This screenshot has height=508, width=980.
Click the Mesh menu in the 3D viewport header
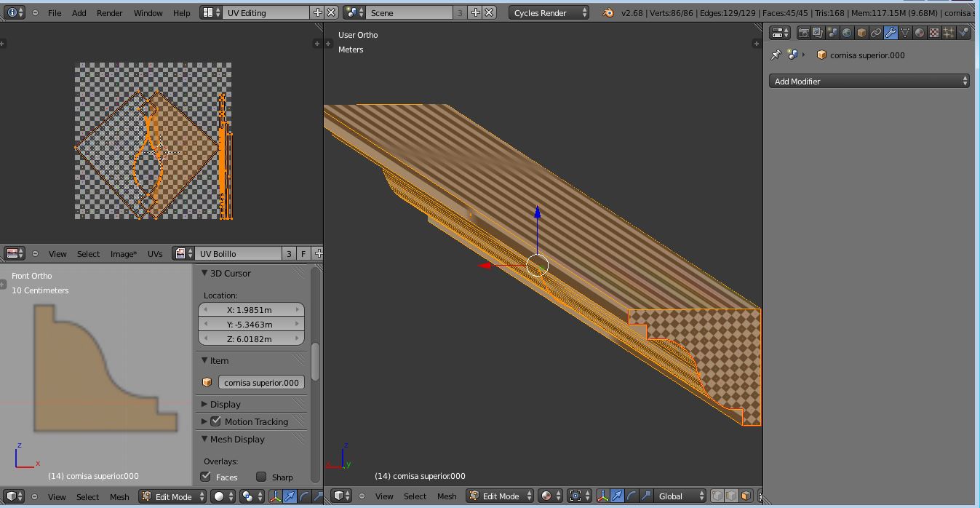click(x=447, y=496)
